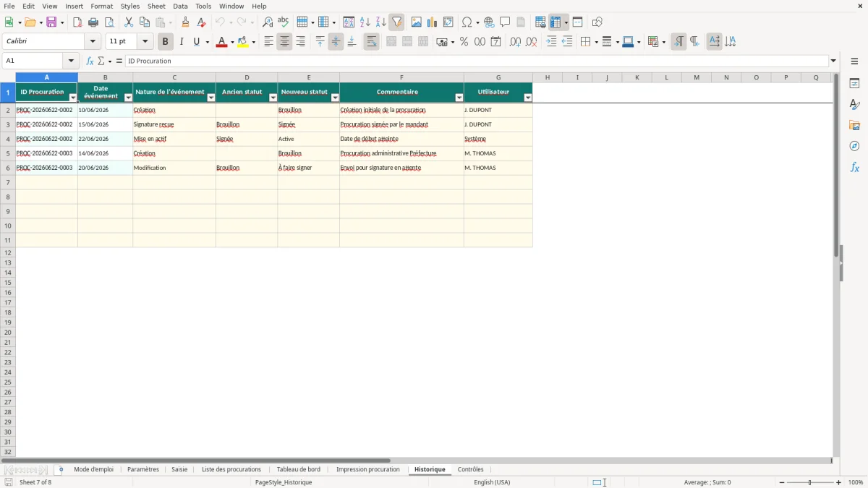Image resolution: width=868 pixels, height=488 pixels.
Task: Open the Font Size dropdown
Action: 145,42
